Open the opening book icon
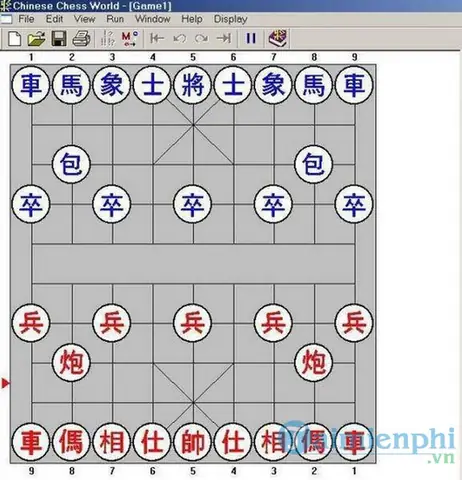 tap(278, 38)
